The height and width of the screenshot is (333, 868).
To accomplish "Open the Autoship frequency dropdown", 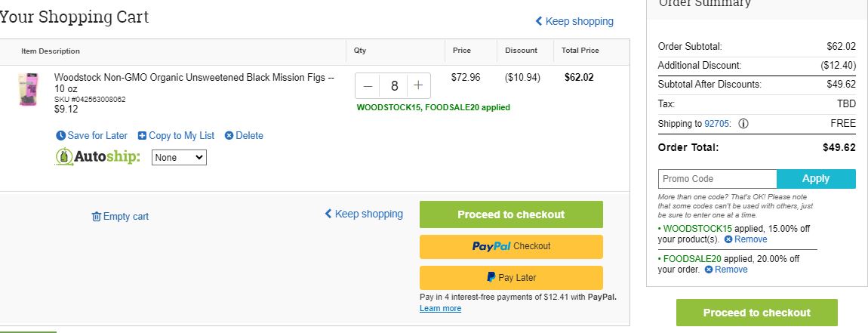I will [179, 157].
